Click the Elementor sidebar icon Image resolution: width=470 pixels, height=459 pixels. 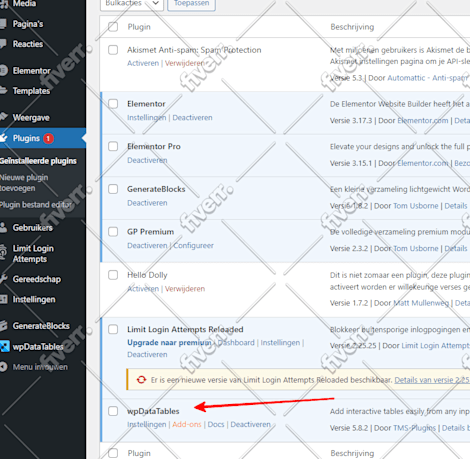coord(3,71)
